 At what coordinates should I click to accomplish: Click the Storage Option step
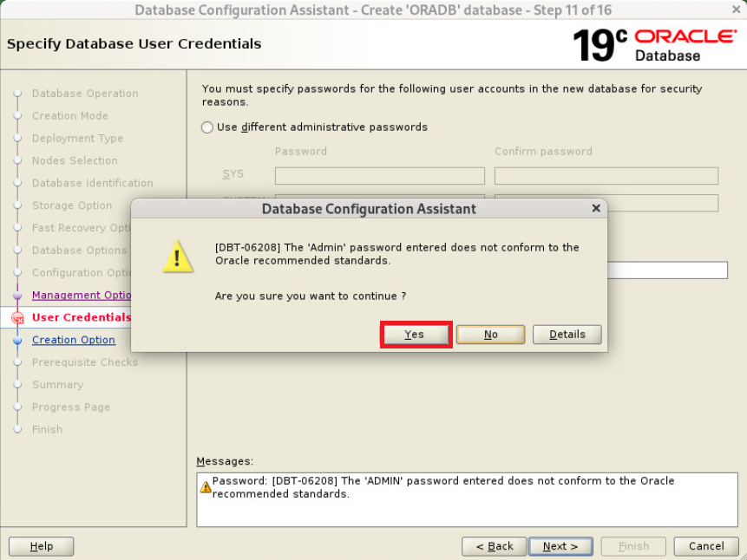click(72, 205)
